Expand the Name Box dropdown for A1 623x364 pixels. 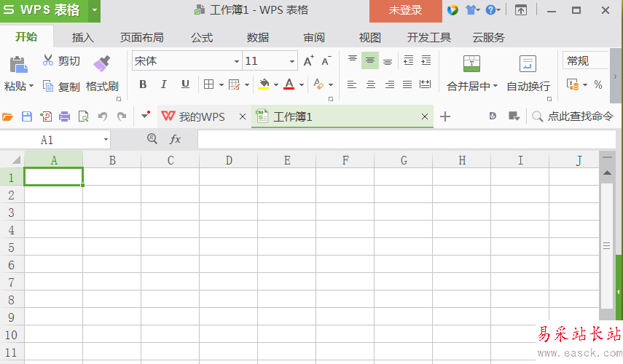(x=106, y=139)
